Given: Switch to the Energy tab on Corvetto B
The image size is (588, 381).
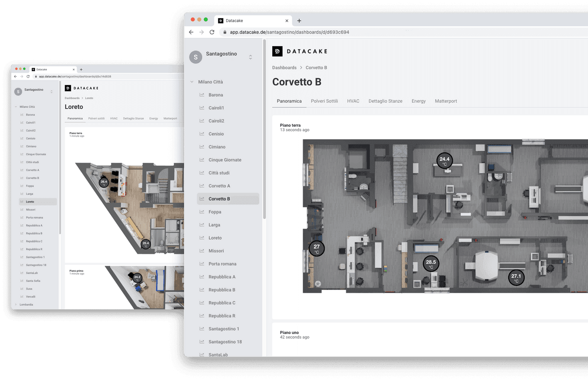Looking at the screenshot, I should tap(419, 101).
